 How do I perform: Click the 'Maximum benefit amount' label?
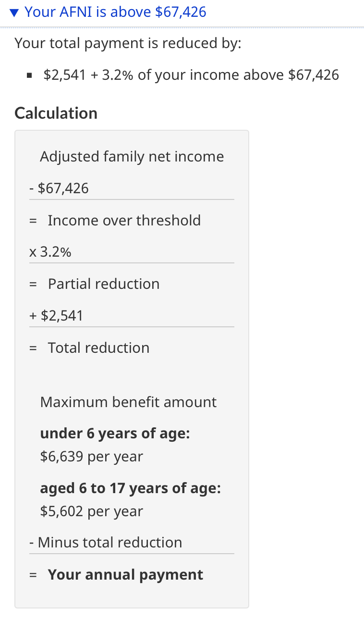129,402
